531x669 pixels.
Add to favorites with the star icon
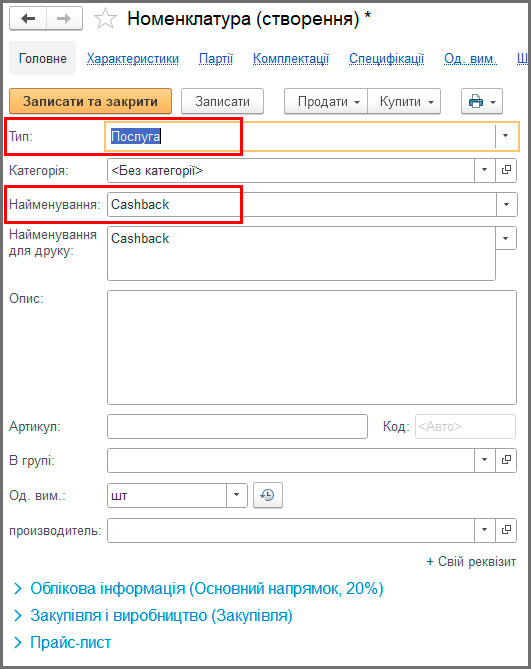coord(105,19)
